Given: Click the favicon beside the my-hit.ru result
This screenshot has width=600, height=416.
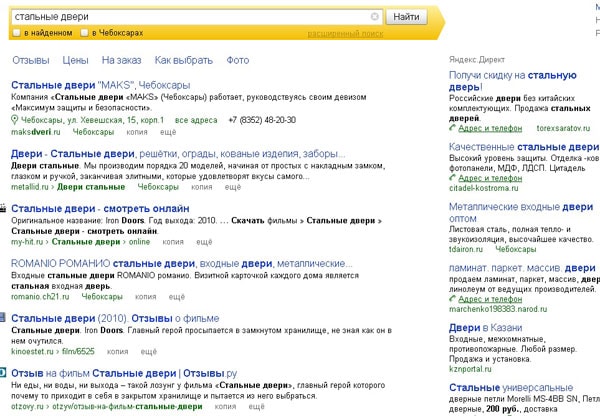Looking at the screenshot, I should [4, 209].
